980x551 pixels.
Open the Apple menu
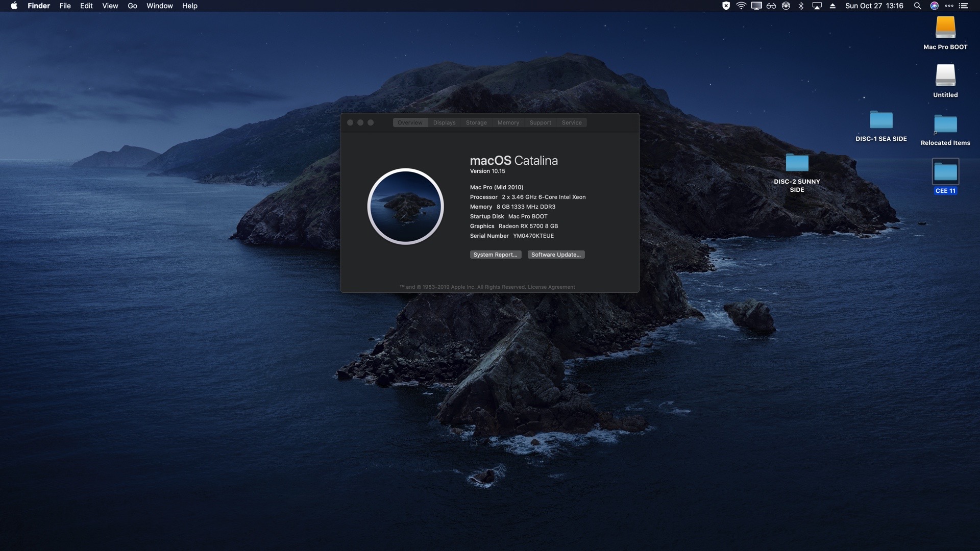coord(14,6)
